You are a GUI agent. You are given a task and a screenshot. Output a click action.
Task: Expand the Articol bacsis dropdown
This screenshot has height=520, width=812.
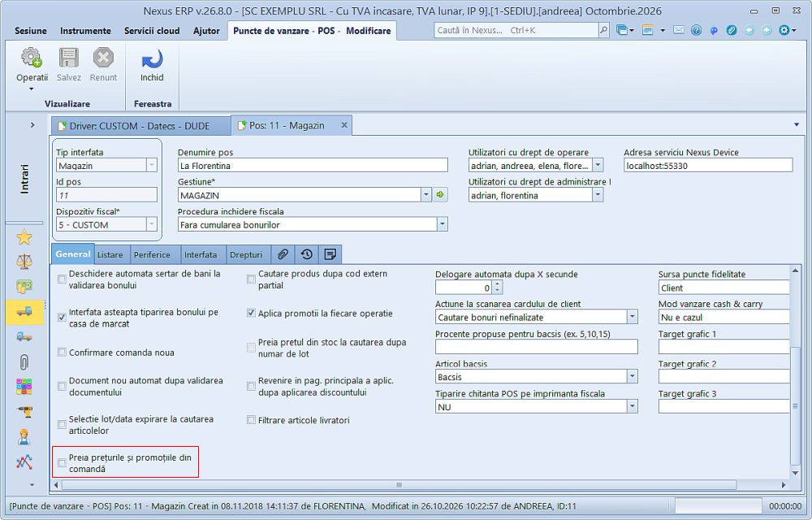pyautogui.click(x=632, y=376)
